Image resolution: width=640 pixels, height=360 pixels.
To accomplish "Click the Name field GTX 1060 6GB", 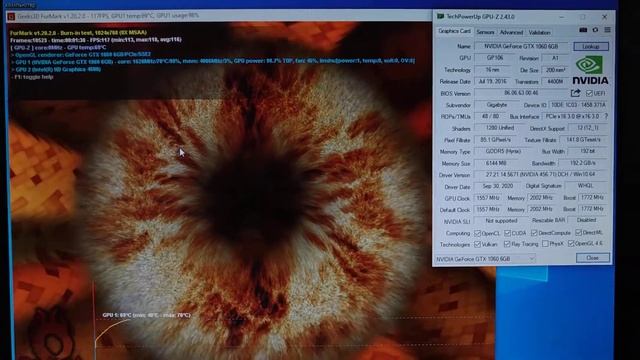I will (521, 47).
